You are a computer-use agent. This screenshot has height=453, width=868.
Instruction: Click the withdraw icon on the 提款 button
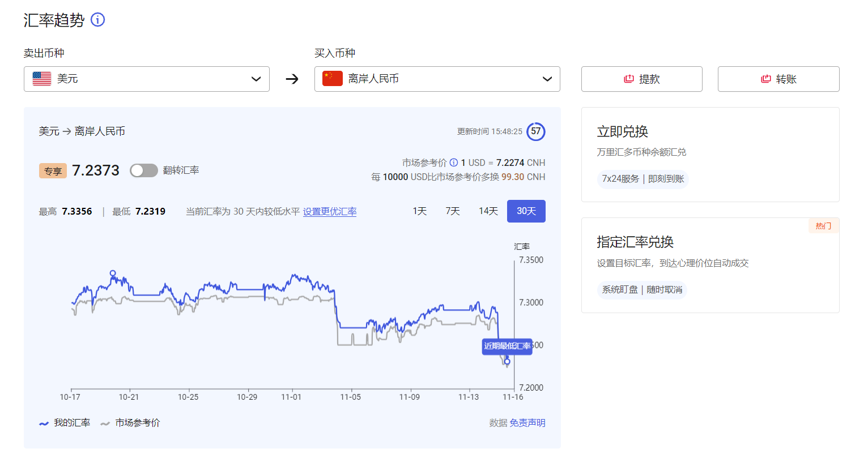coord(629,79)
